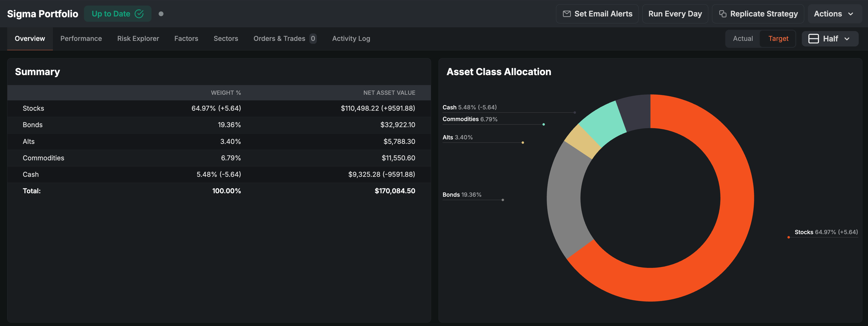Click the copy icon in Replicate Strategy

[x=723, y=14]
